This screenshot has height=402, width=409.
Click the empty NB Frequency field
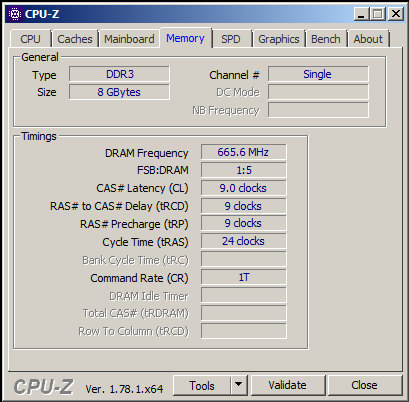tap(318, 110)
